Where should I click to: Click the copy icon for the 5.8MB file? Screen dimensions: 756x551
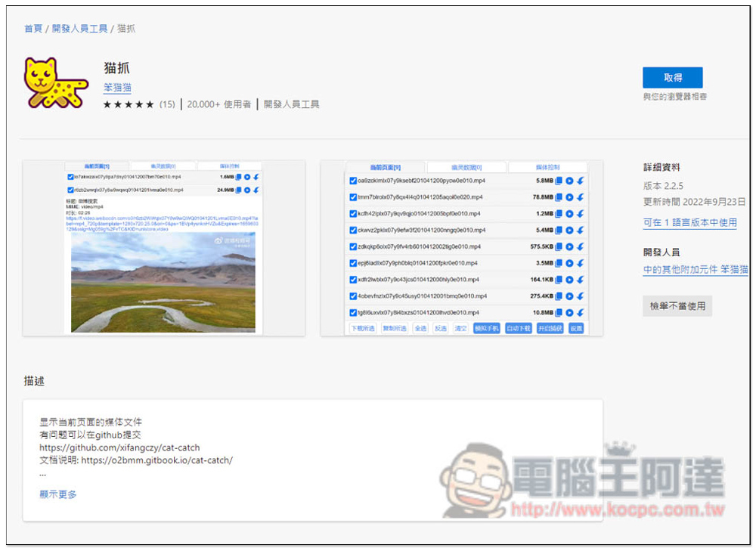559,181
